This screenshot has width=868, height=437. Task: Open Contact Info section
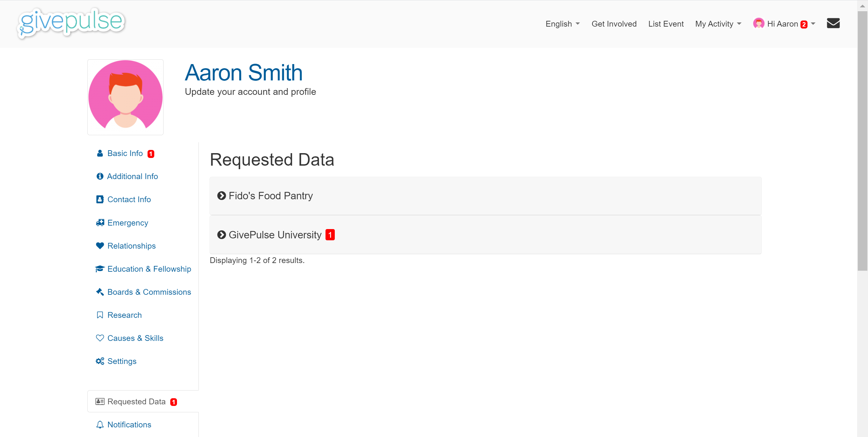(129, 199)
